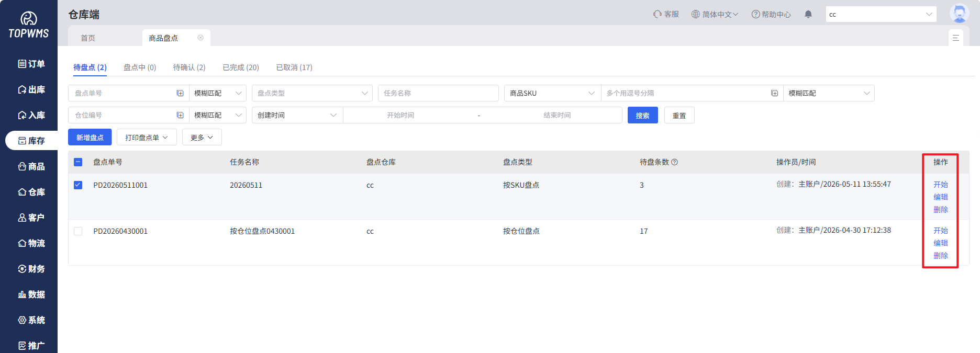Click the 重置 button

pyautogui.click(x=679, y=115)
